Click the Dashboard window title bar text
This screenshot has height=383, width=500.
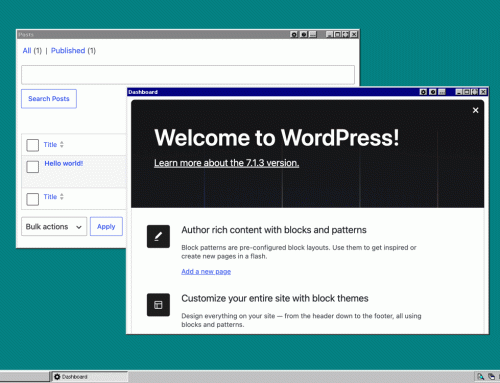point(143,92)
